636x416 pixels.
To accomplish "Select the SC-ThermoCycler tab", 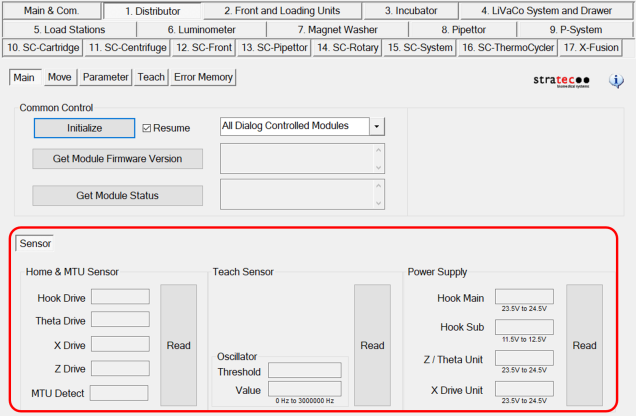I will (509, 47).
